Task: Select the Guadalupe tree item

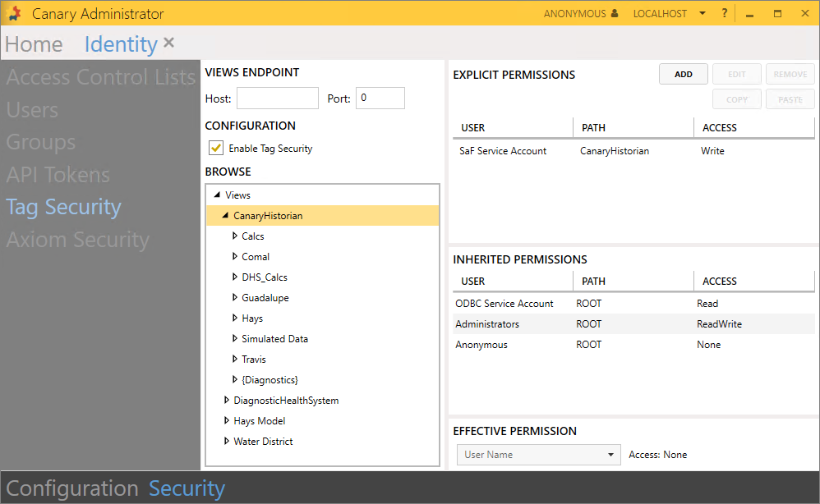Action: pyautogui.click(x=265, y=298)
